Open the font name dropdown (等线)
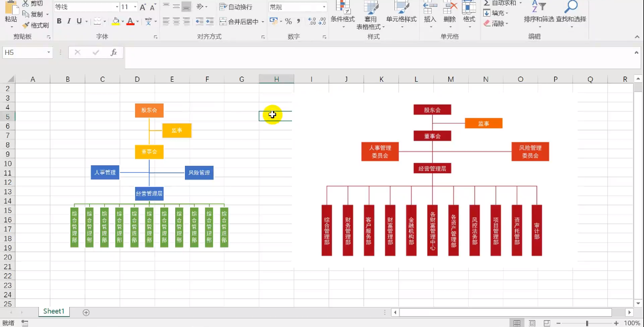 coord(117,7)
